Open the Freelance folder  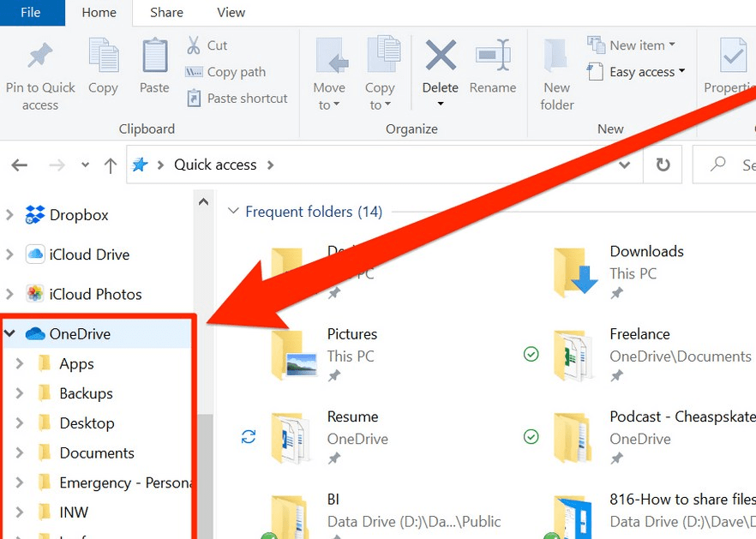click(652, 355)
